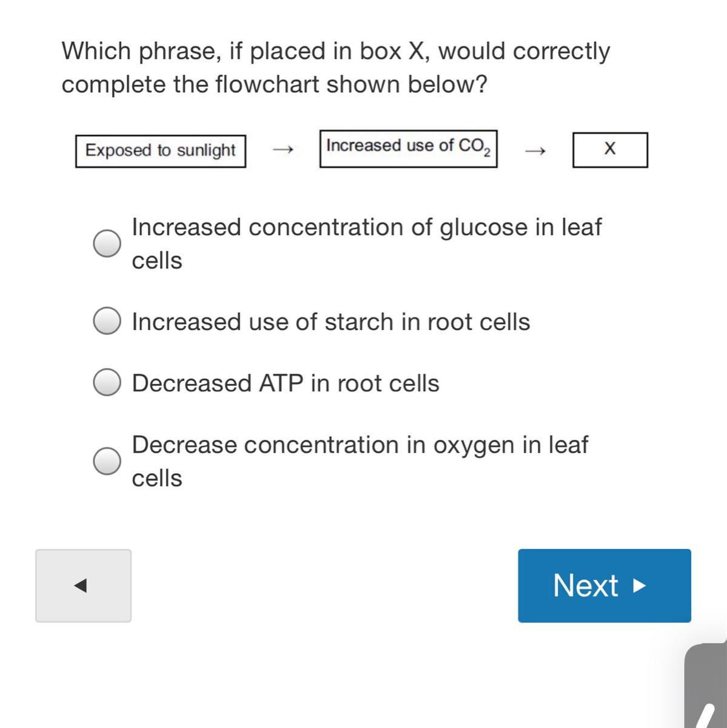Pick the Decreased ATP radio button
This screenshot has width=727, height=728.
[x=107, y=382]
